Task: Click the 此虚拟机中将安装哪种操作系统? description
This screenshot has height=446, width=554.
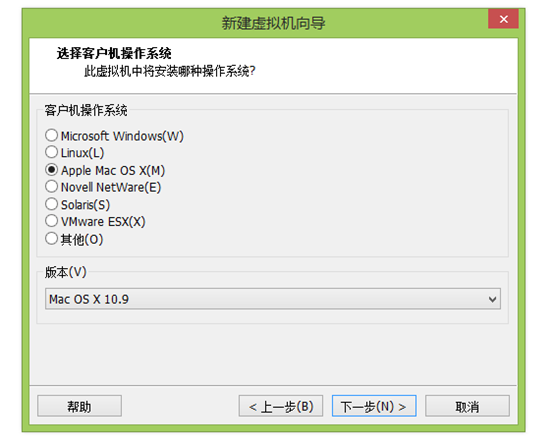Action: [x=170, y=71]
